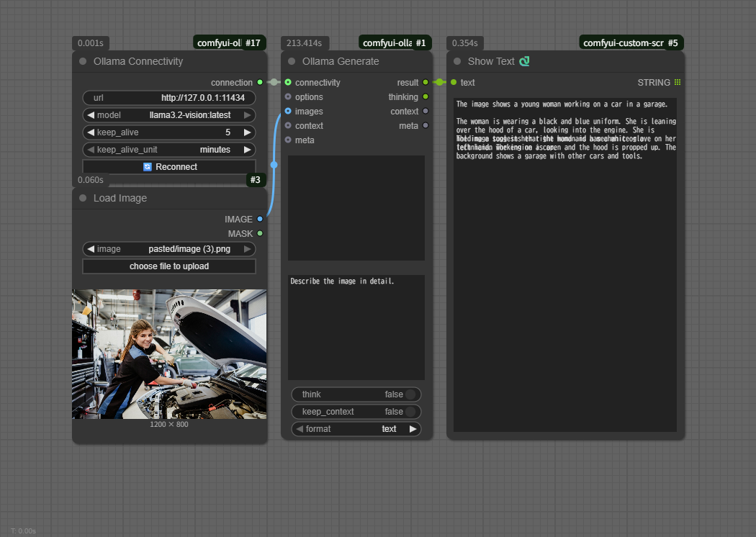
Task: Collapse the Ollama Generate node via its dot
Action: click(x=292, y=62)
